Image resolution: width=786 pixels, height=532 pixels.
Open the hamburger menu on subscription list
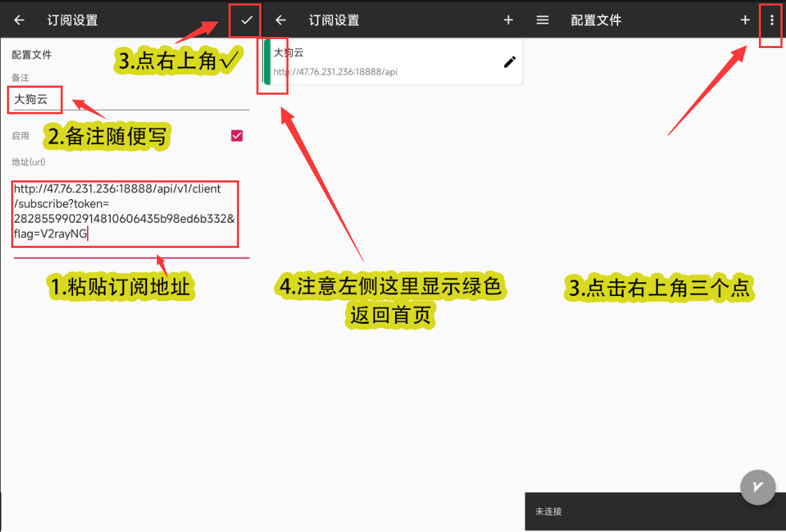pyautogui.click(x=542, y=20)
